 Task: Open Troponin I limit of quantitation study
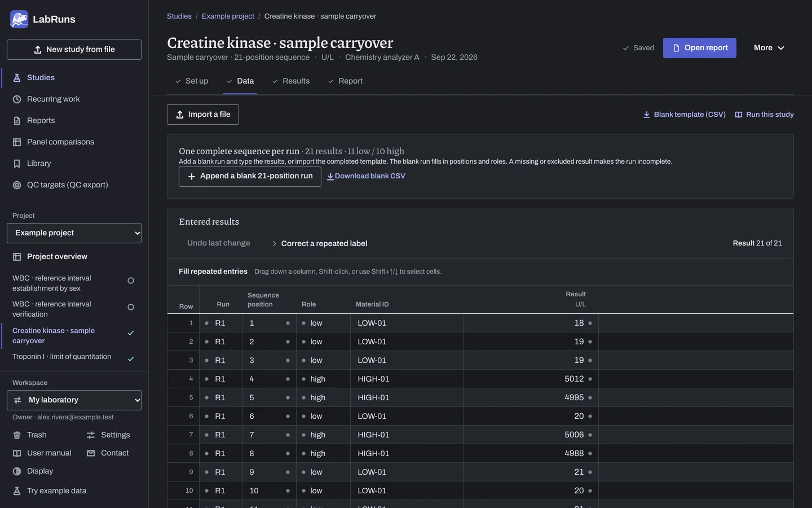[74, 357]
